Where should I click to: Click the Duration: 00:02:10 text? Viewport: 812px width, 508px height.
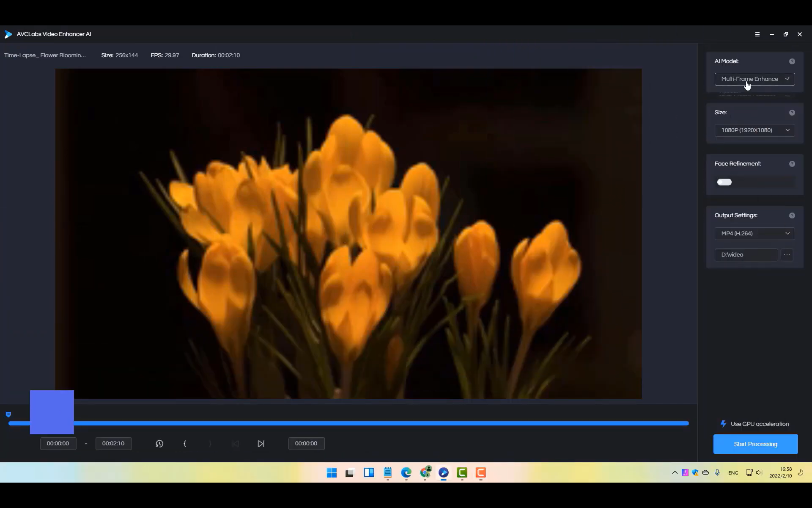click(216, 55)
